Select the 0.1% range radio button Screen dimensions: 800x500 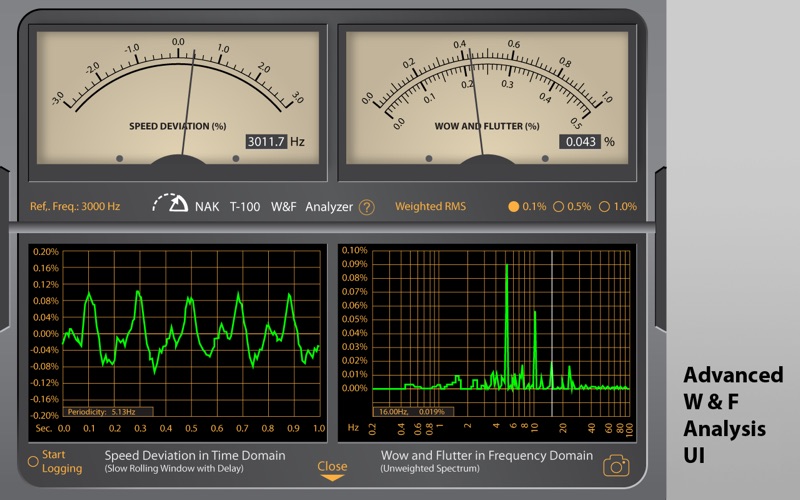click(513, 207)
